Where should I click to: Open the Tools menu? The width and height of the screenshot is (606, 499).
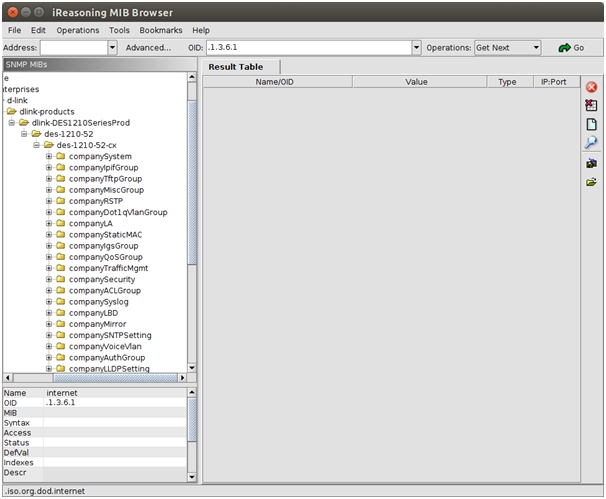(119, 30)
